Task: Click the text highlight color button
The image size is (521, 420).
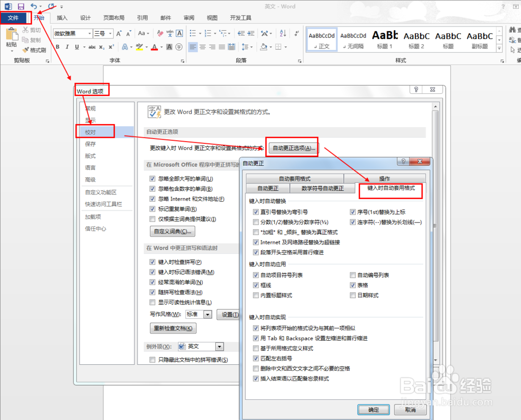Action: click(x=140, y=47)
